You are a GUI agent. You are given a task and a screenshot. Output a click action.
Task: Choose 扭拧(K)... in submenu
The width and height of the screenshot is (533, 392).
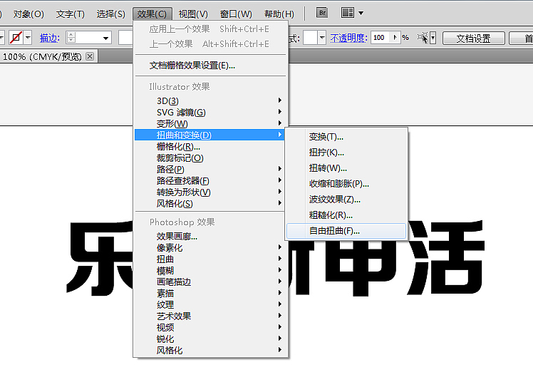(x=346, y=153)
